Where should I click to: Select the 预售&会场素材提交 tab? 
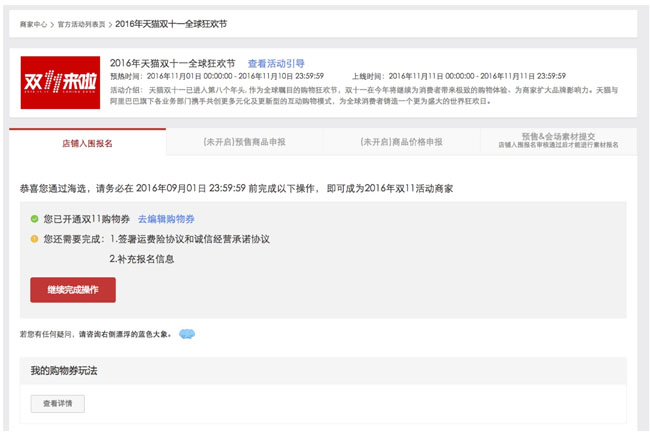pyautogui.click(x=558, y=140)
